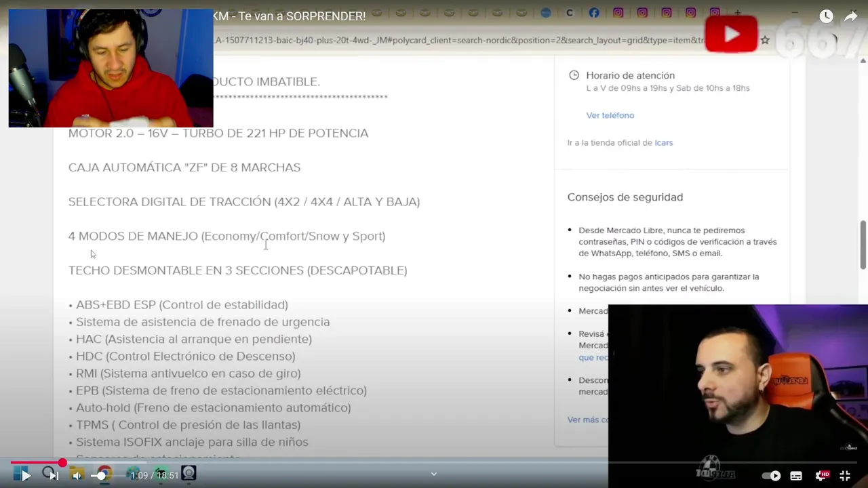Click the red progress bar scrubber

click(x=62, y=463)
